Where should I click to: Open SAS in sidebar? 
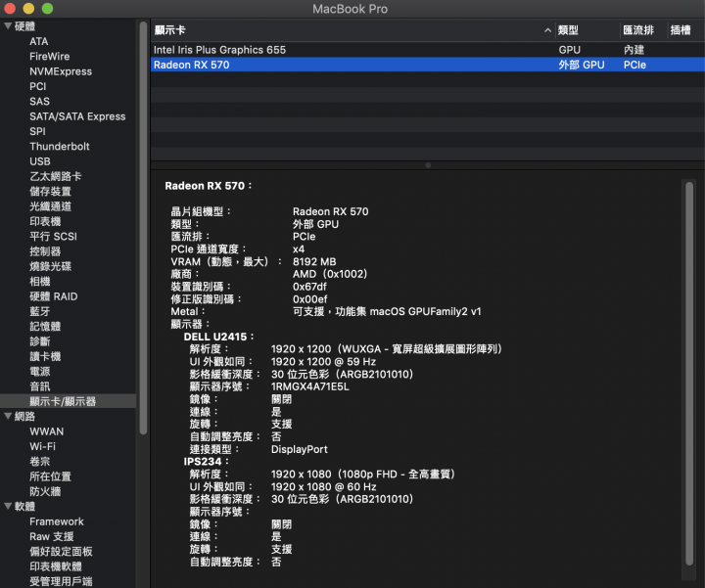39,101
